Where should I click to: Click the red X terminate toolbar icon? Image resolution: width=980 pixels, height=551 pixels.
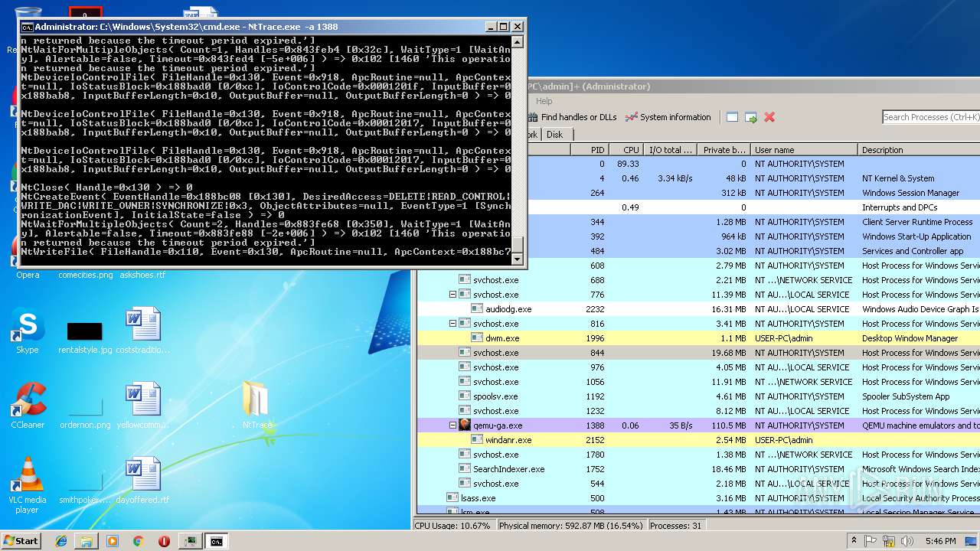point(769,117)
